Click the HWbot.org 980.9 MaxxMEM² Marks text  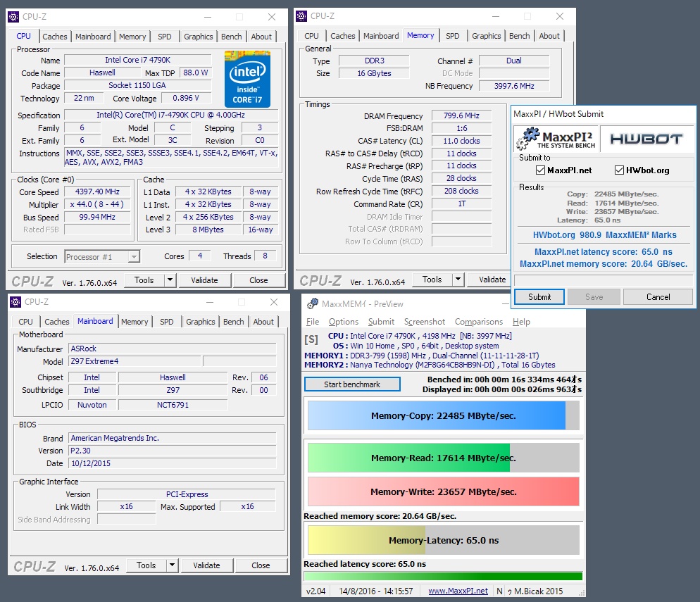coord(604,234)
